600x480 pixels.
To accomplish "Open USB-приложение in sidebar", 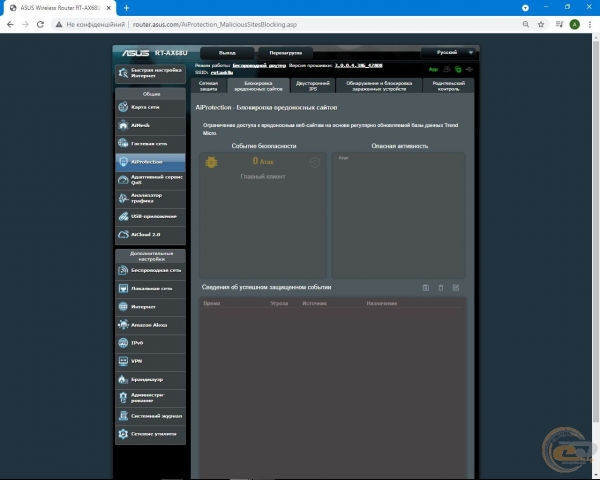I will pos(150,216).
